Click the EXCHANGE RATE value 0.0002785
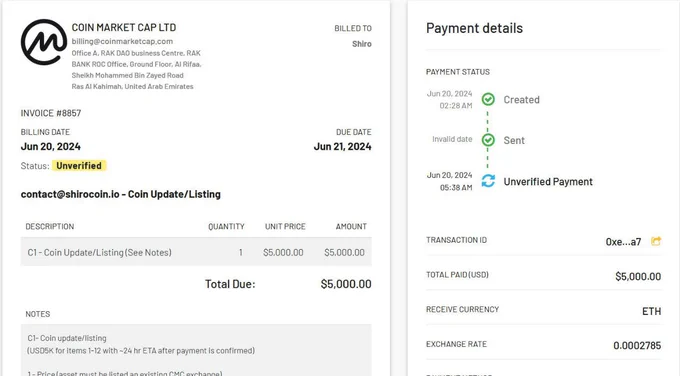This screenshot has height=376, width=680. click(x=637, y=346)
